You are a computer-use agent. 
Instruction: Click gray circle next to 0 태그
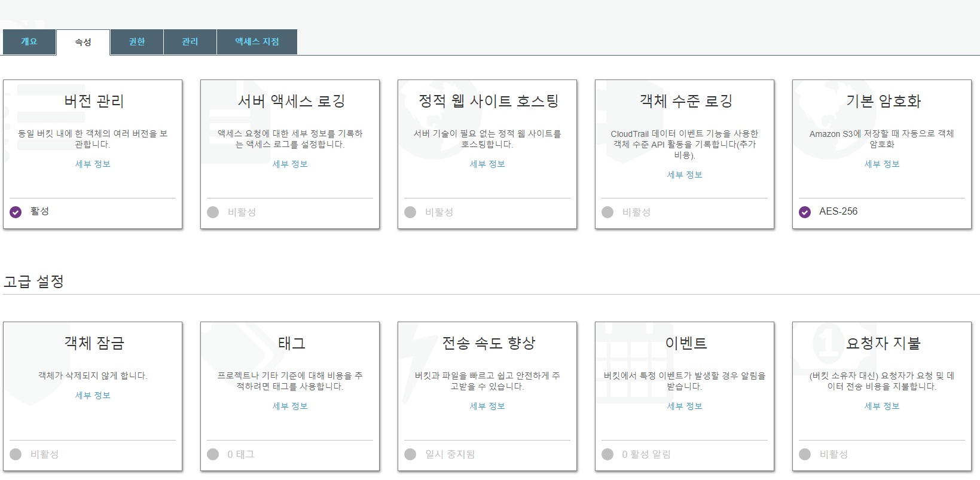(x=213, y=454)
